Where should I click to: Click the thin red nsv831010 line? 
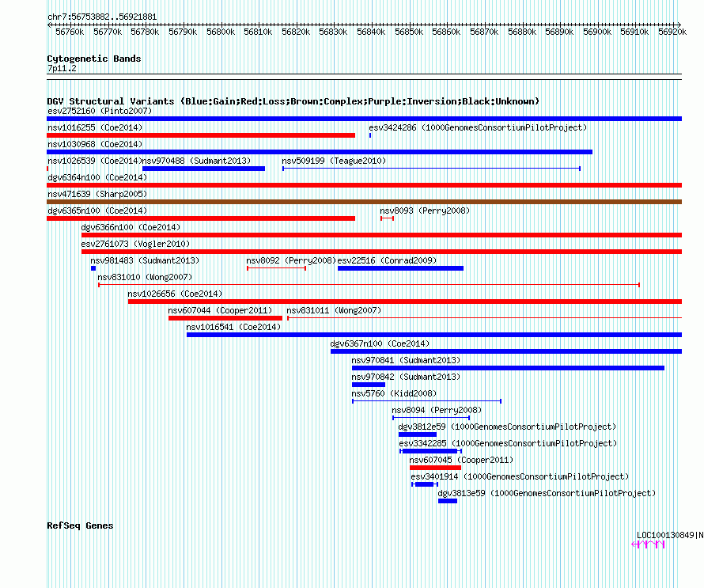pyautogui.click(x=369, y=285)
